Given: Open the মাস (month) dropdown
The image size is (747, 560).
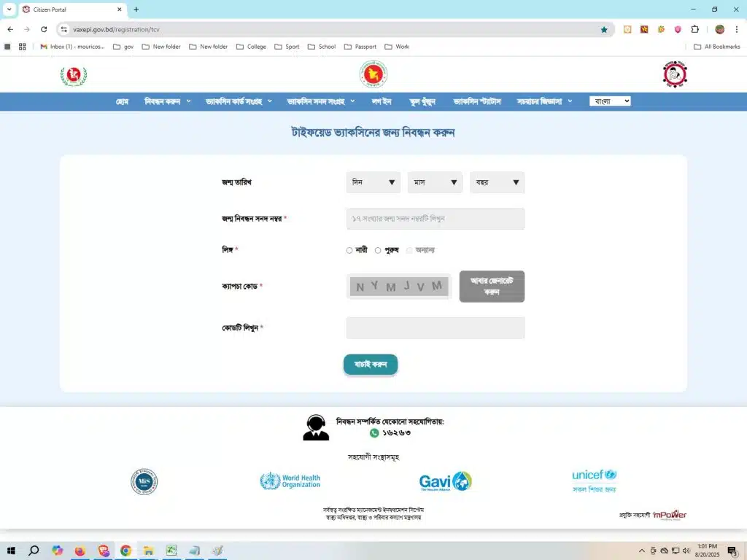Looking at the screenshot, I should click(435, 182).
